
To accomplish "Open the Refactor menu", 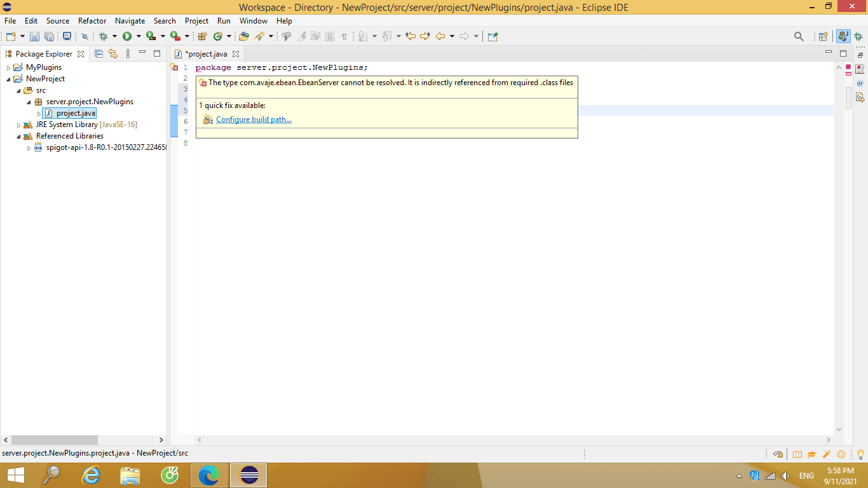I will (92, 21).
